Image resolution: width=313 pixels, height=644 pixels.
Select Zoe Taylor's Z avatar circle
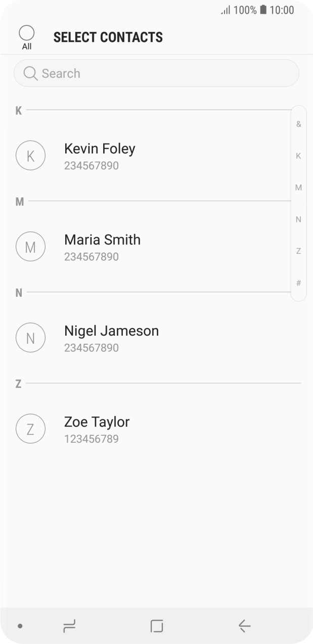pyautogui.click(x=30, y=429)
